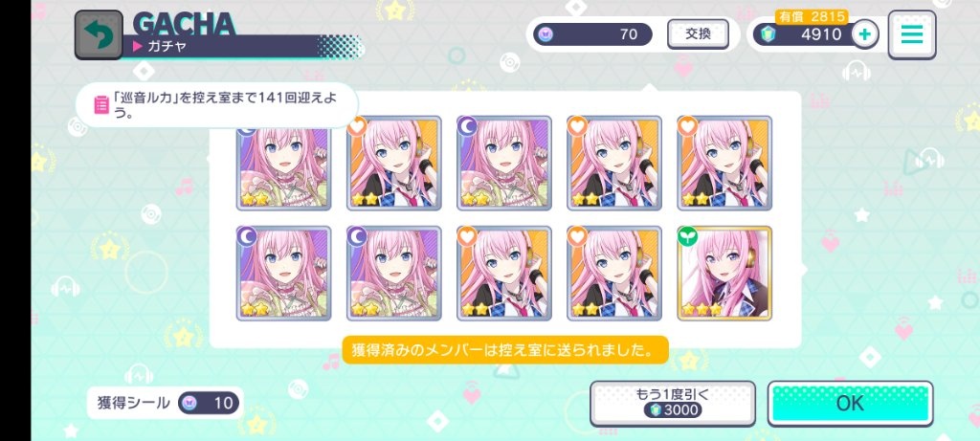Select second top-row orange heart Luka card
The width and height of the screenshot is (980, 441).
tap(393, 164)
